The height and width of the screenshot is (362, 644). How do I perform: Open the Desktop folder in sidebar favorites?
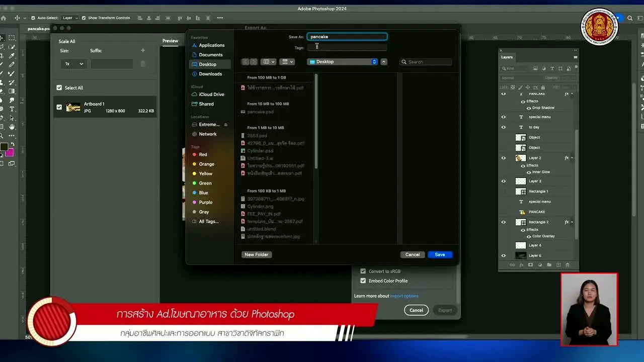[210, 64]
